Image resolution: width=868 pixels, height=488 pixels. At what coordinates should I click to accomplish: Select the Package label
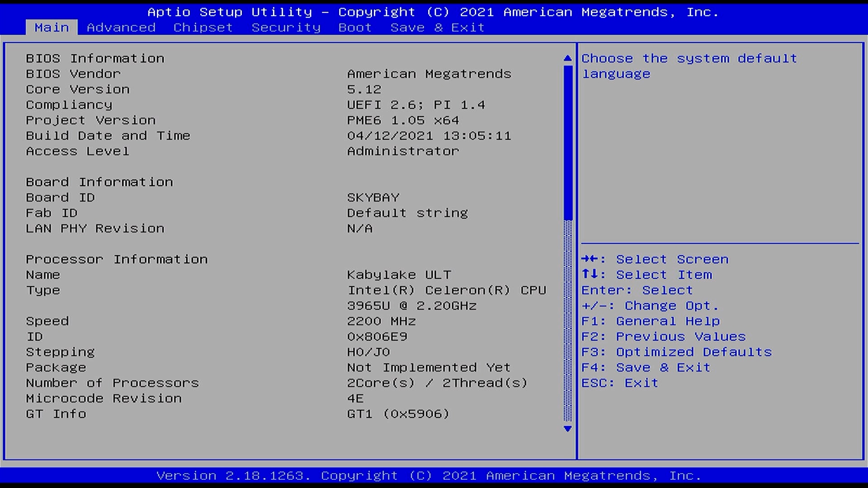tap(56, 367)
